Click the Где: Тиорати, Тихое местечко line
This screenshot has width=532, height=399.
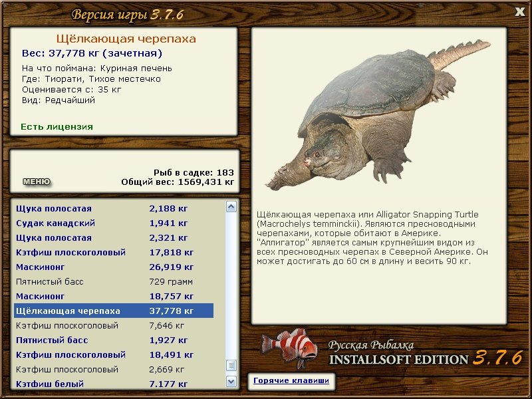[91, 79]
